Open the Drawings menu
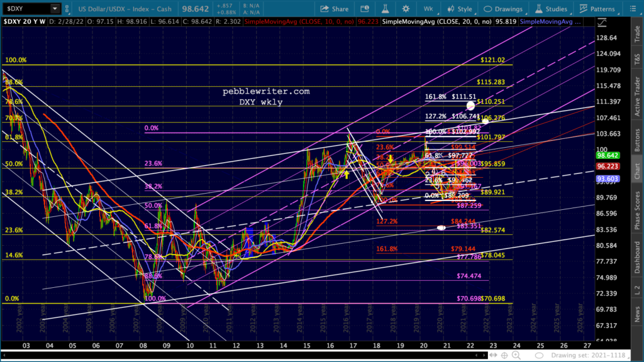Viewport: 644px width, 362px height. pyautogui.click(x=504, y=9)
